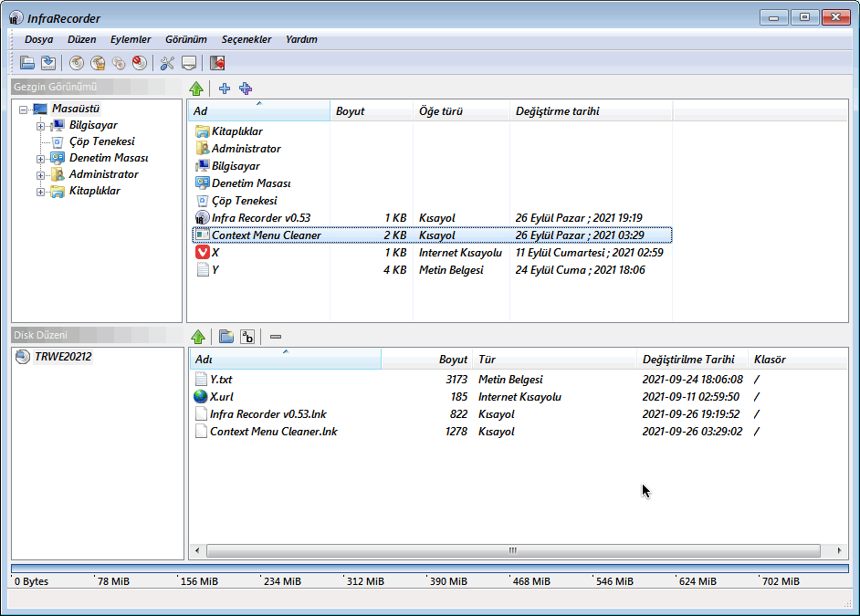Select Context Menu Cleaner.lnk in disc layout
The width and height of the screenshot is (860, 616).
pos(274,432)
